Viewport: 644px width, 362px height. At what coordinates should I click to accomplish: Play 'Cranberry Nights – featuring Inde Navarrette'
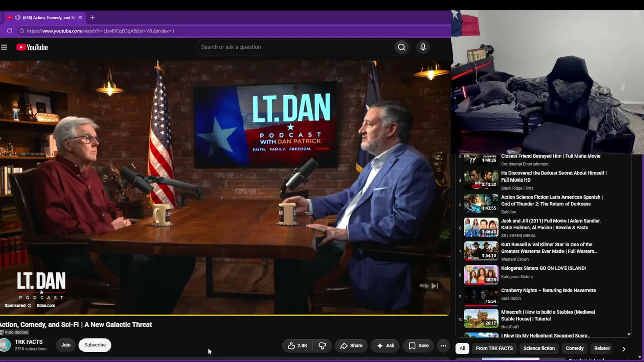click(548, 290)
